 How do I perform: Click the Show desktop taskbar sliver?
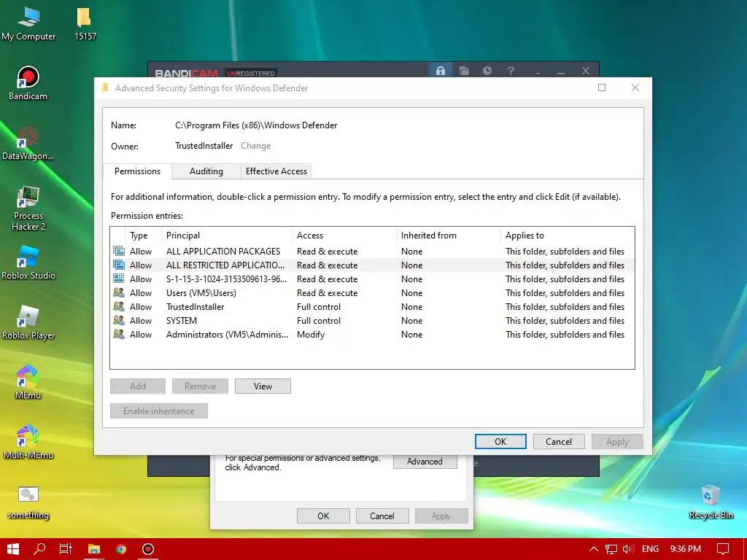click(x=745, y=549)
